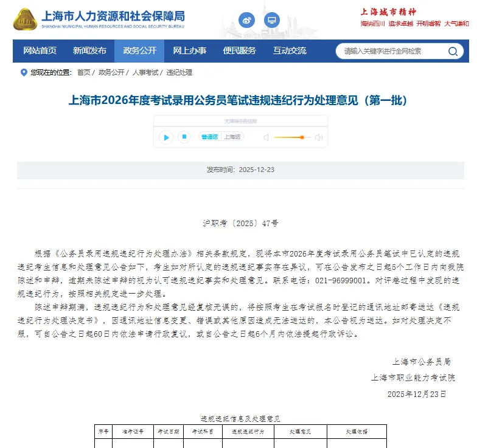The width and height of the screenshot is (491, 448).
Task: Open the 新闻发布 menu
Action: [x=89, y=50]
